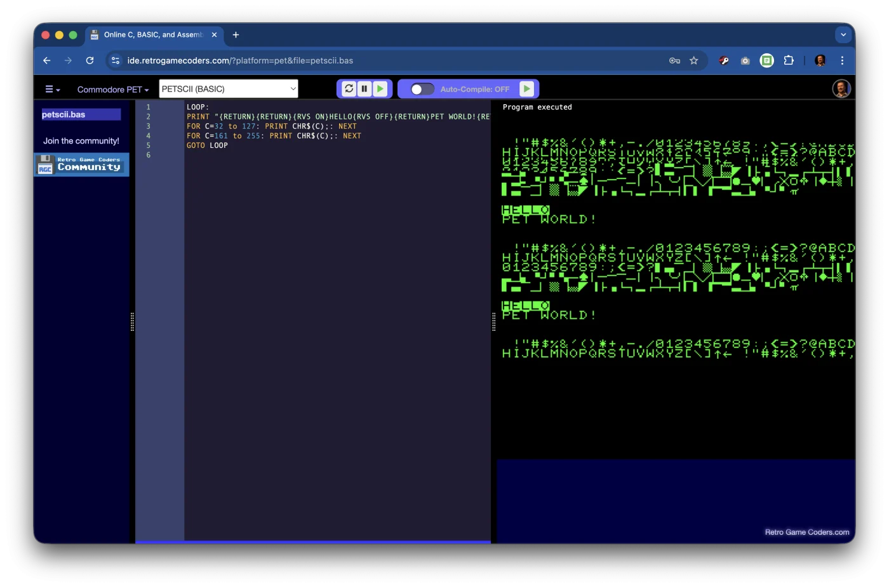Click line number 6 in the gutter
The height and width of the screenshot is (588, 889).
tap(149, 155)
